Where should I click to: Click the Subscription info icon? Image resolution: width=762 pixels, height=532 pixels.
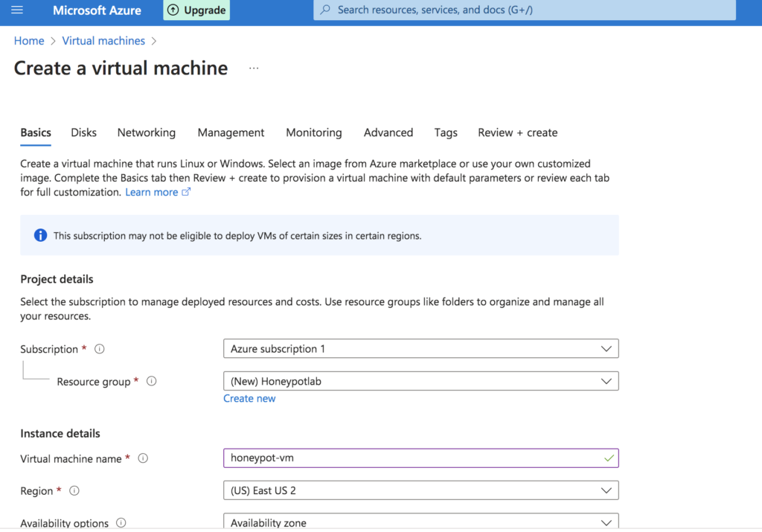tap(100, 349)
